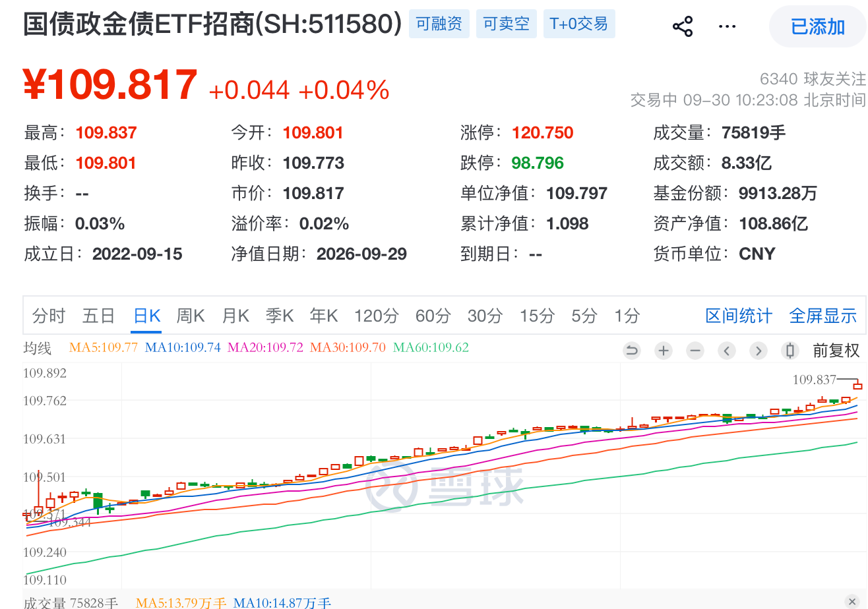Viewport: 868px width, 609px height.
Task: Click the MA10:109.74 legend label
Action: pyautogui.click(x=183, y=347)
